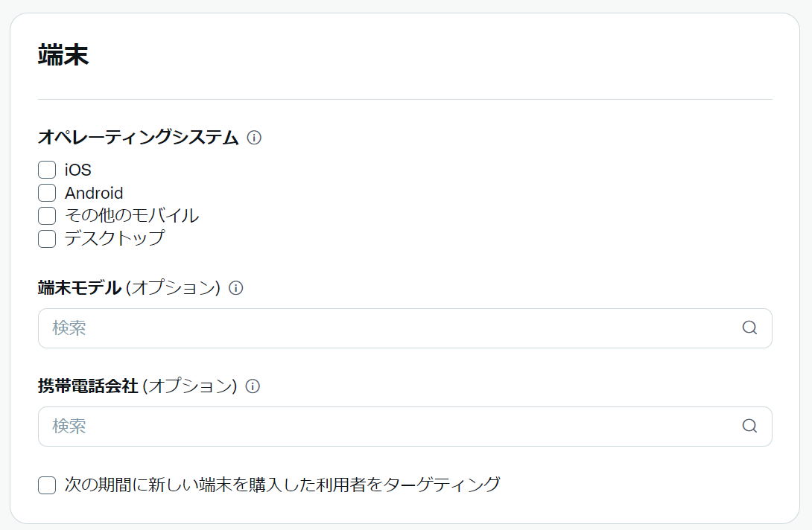Click the 携帯電話会社 (オプション) field label

(x=137, y=386)
